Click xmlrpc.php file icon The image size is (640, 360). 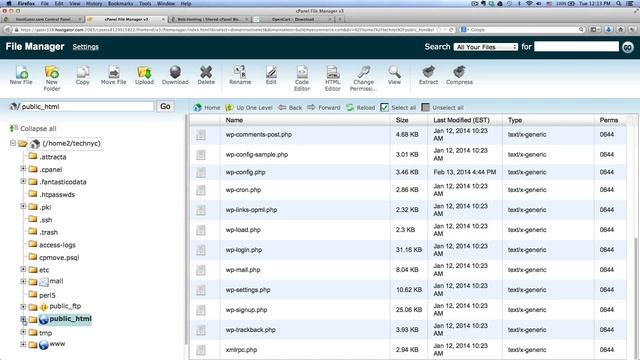(201, 350)
